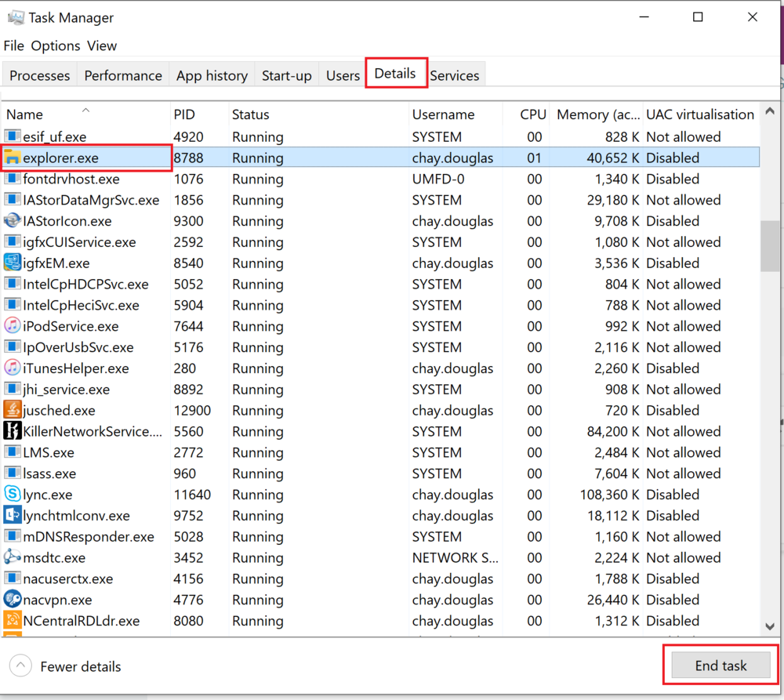Click the iTunesHelper.exe music note icon

[11, 368]
